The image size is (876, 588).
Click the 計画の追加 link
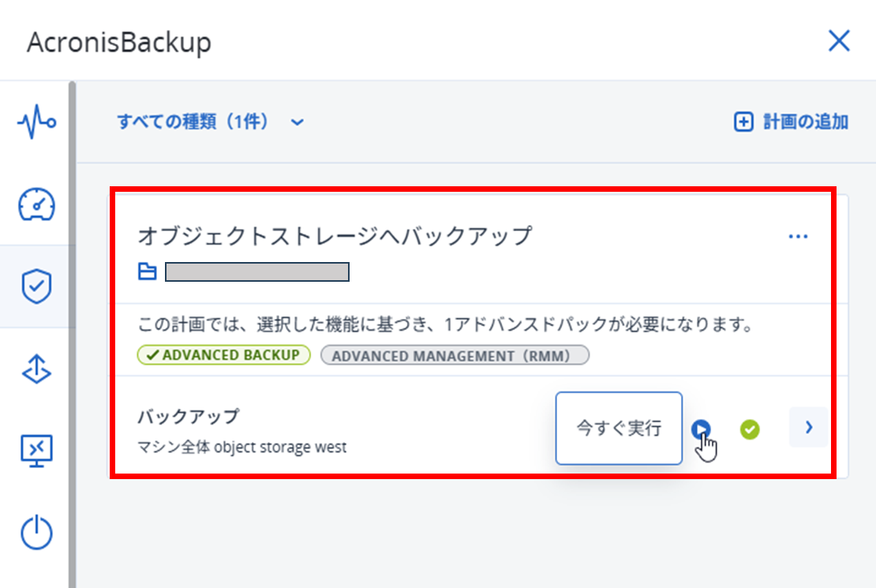(805, 122)
